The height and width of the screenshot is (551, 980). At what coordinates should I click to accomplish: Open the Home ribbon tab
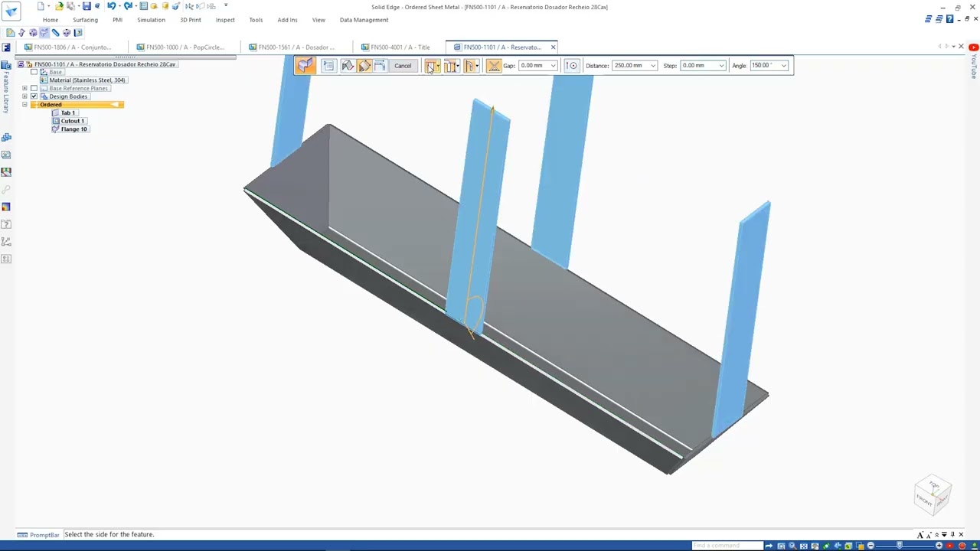coord(51,20)
